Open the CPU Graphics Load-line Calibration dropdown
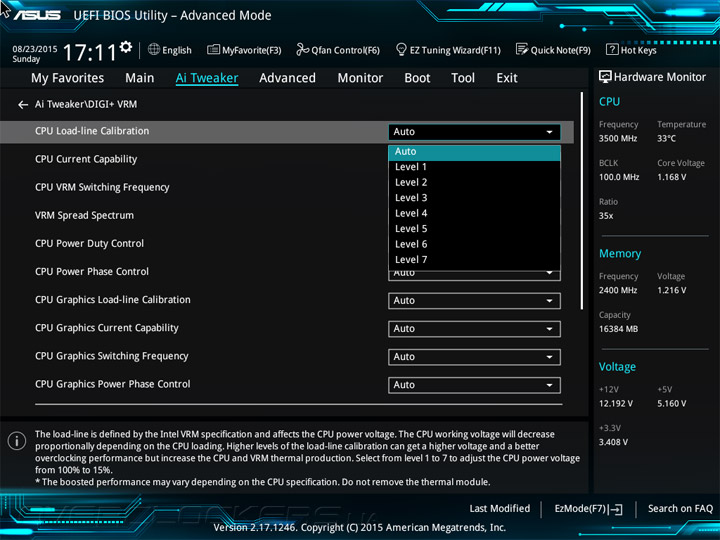Image resolution: width=720 pixels, height=540 pixels. pos(474,300)
